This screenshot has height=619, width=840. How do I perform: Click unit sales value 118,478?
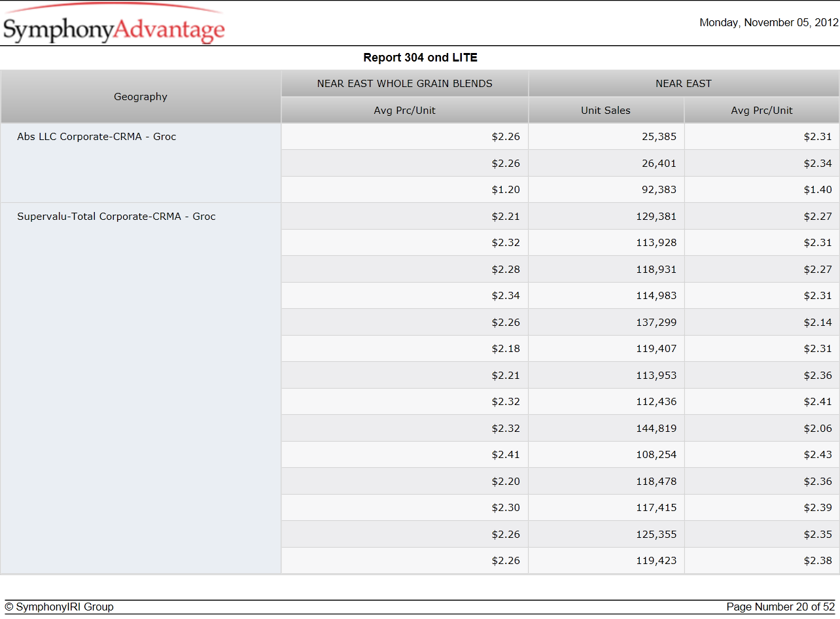pos(656,481)
